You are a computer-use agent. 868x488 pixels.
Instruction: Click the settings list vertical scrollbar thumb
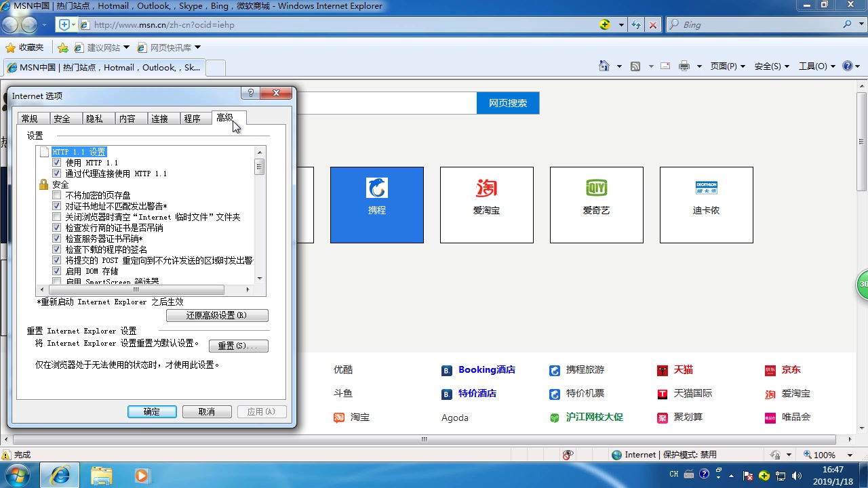coord(259,167)
